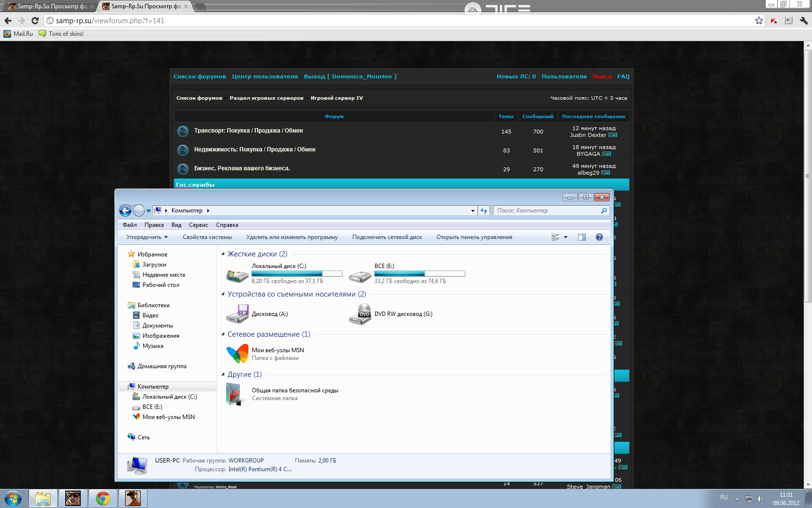
Task: Select DVD RW дисковод (G:) icon
Action: point(360,314)
